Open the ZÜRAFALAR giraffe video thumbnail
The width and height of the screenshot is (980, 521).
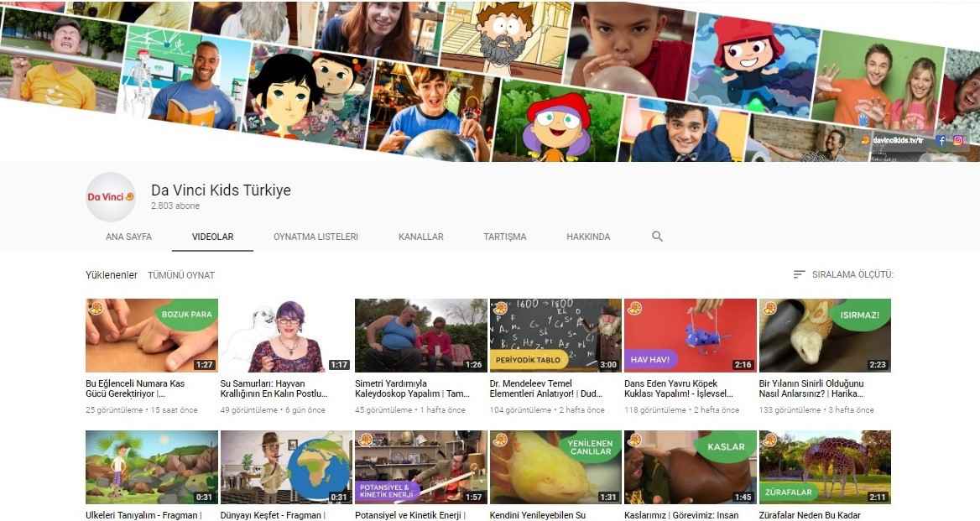tap(825, 467)
